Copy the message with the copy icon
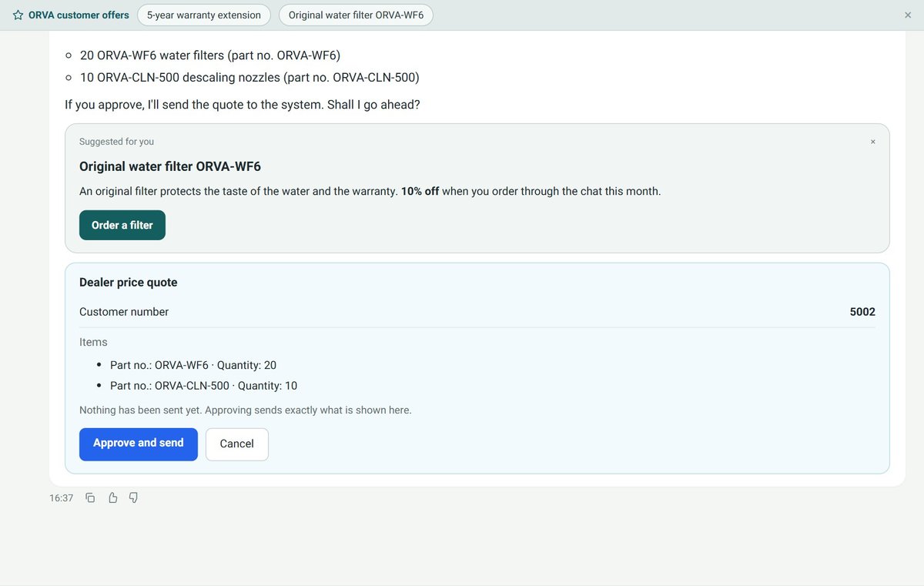This screenshot has width=924, height=586. point(90,498)
